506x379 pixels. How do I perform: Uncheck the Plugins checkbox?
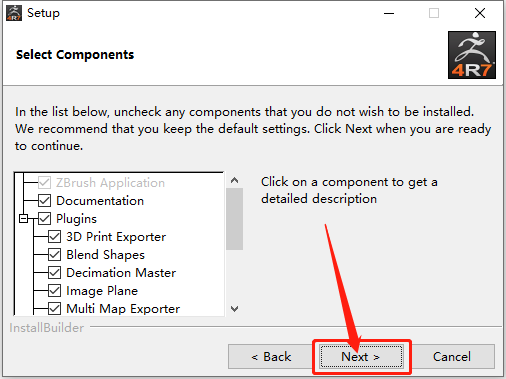pyautogui.click(x=44, y=219)
